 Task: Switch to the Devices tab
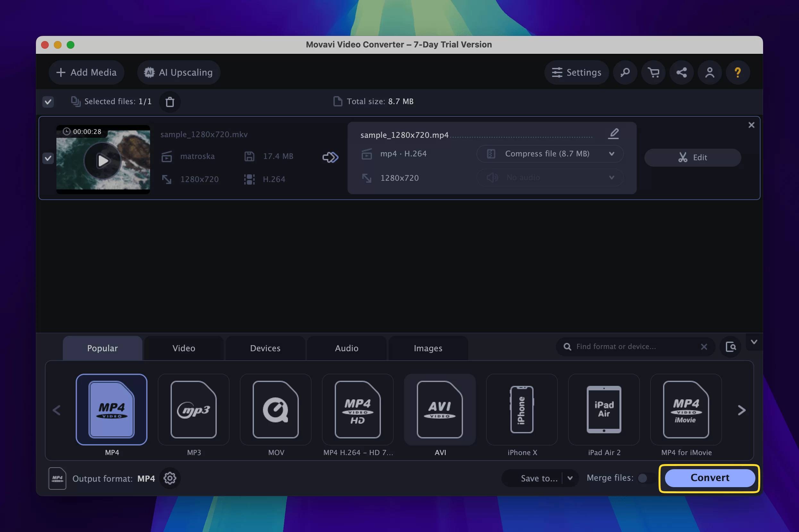pyautogui.click(x=265, y=348)
